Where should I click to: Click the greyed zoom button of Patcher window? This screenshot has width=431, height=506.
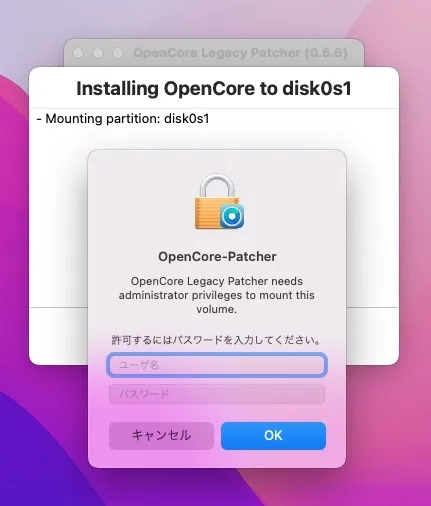117,53
